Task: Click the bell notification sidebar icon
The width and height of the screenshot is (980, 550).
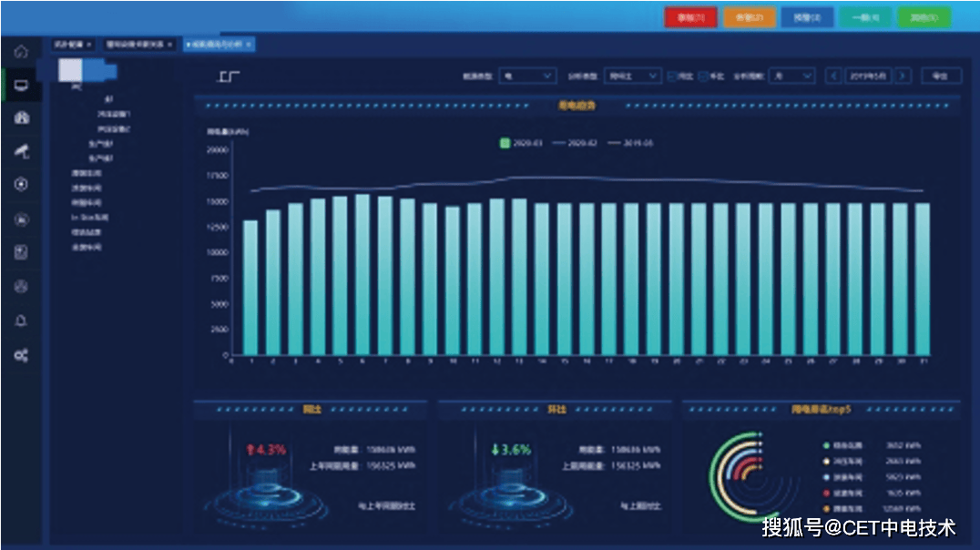Action: point(21,321)
